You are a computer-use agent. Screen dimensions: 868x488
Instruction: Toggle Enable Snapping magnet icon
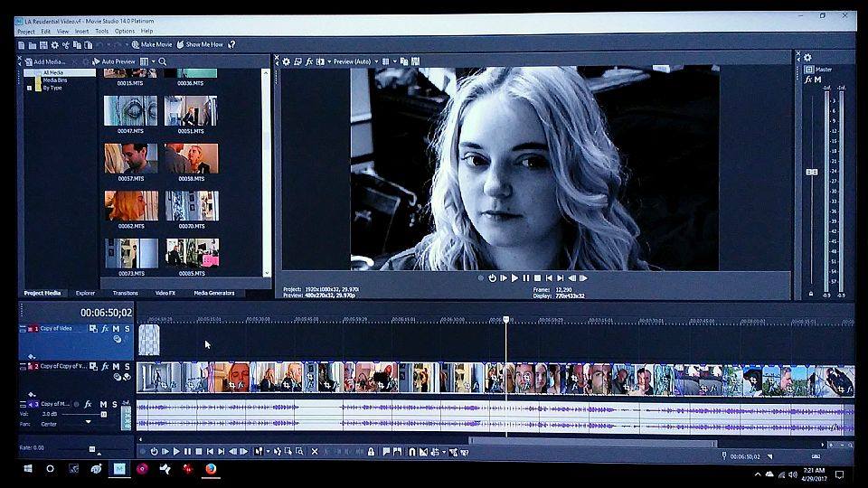click(x=412, y=452)
